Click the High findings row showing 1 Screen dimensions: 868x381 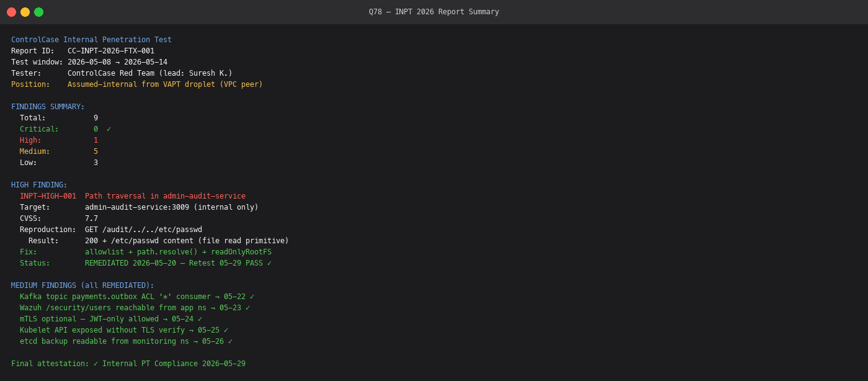(x=59, y=140)
